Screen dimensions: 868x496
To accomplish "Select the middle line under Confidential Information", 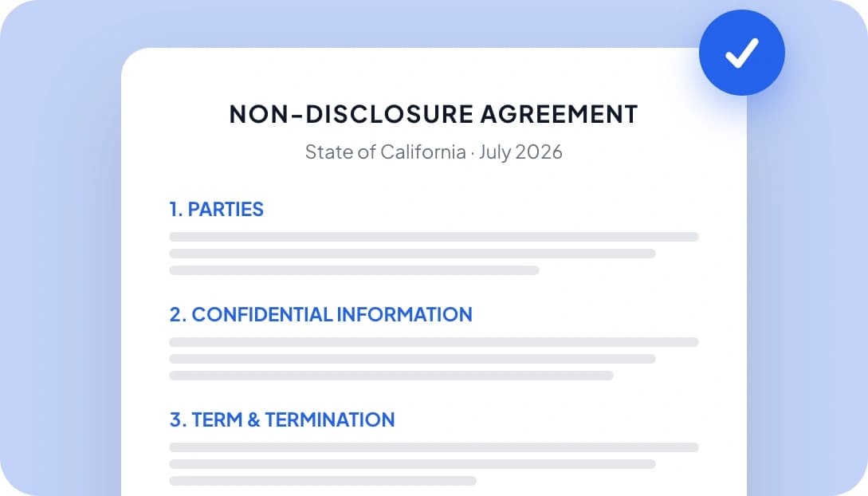I will 412,359.
